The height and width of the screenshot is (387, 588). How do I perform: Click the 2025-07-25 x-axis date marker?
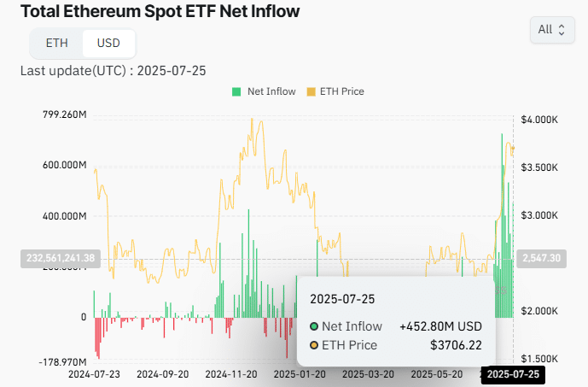tap(513, 374)
